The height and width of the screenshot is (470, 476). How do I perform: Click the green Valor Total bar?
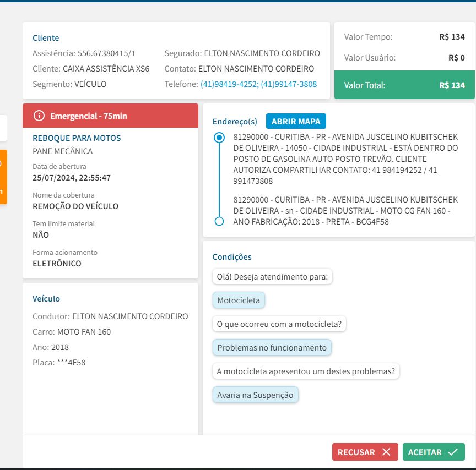(404, 85)
